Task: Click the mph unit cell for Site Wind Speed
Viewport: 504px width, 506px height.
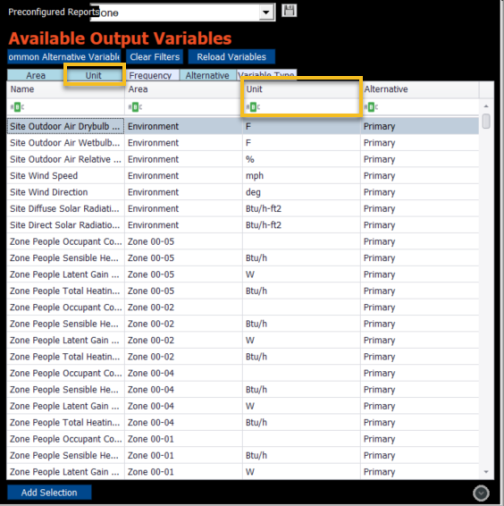Action: (301, 176)
